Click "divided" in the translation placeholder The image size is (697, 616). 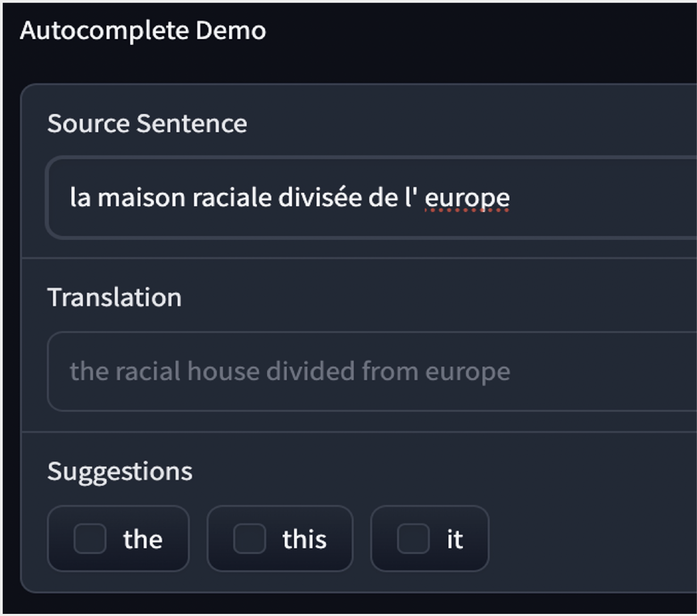pos(310,371)
